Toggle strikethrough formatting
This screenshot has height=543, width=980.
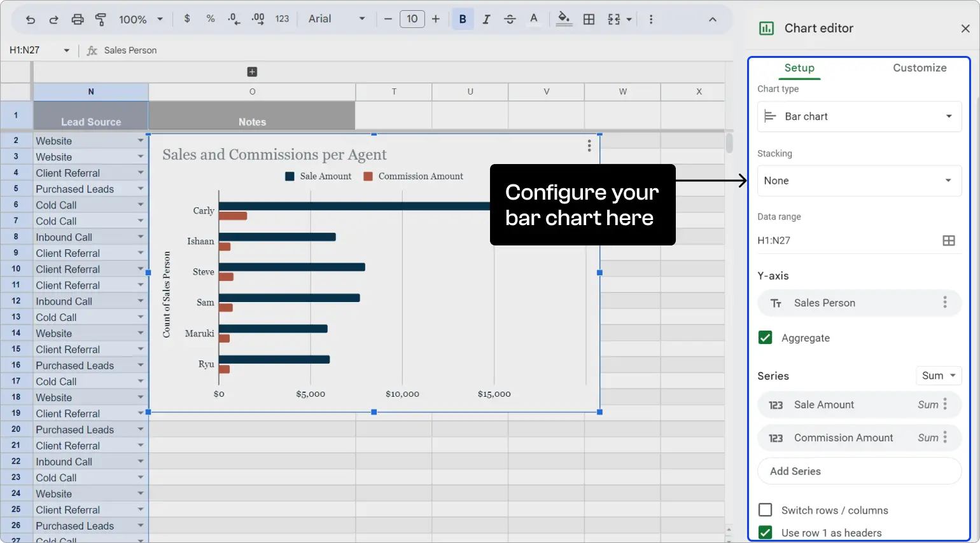click(x=510, y=19)
